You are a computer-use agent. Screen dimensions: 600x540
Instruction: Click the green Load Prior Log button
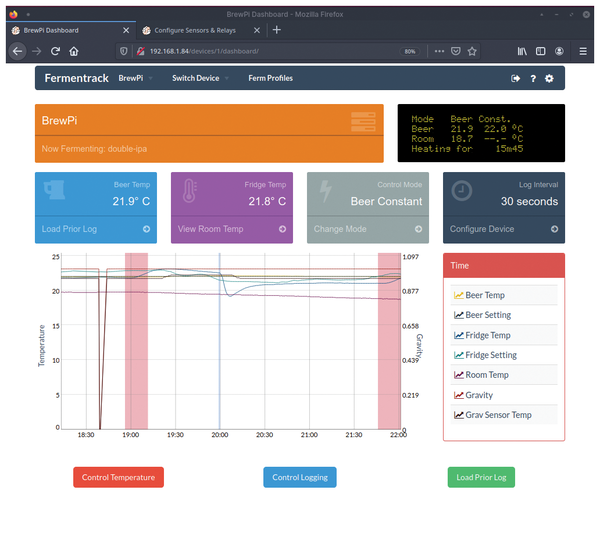(481, 478)
